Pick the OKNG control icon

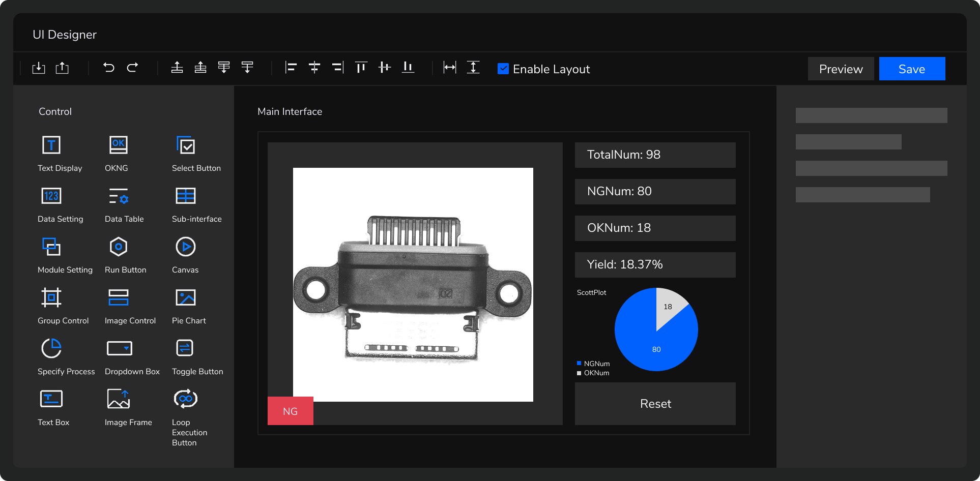point(119,145)
